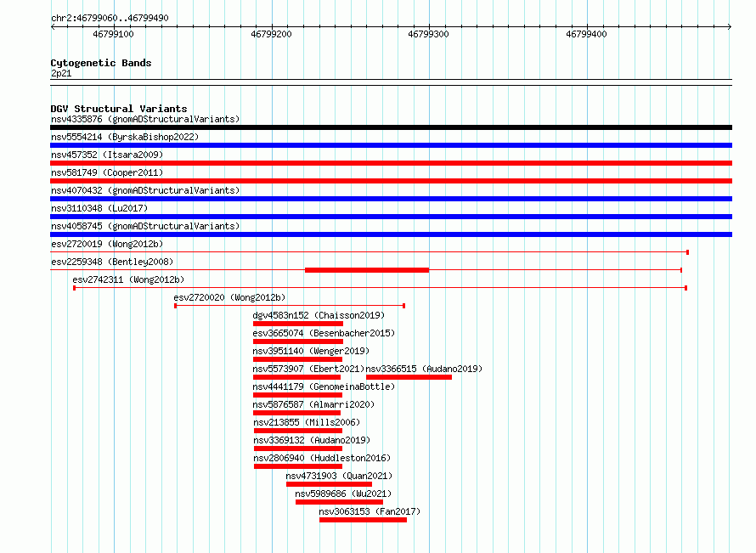Click the blue nsv5554214 variant bar

click(x=391, y=145)
